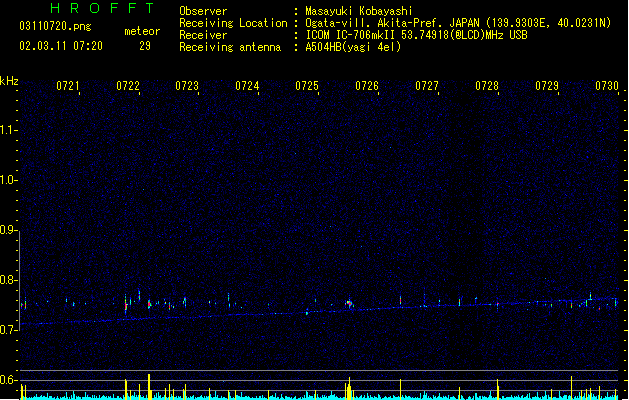Click the 0.7 kHz frequency label
629x400 pixels.
(8, 330)
